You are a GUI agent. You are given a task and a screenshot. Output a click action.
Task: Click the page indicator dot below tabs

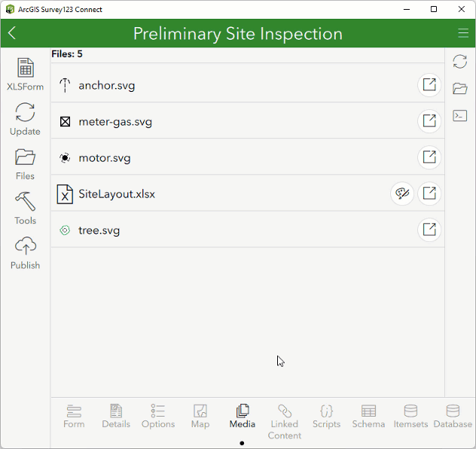click(242, 443)
